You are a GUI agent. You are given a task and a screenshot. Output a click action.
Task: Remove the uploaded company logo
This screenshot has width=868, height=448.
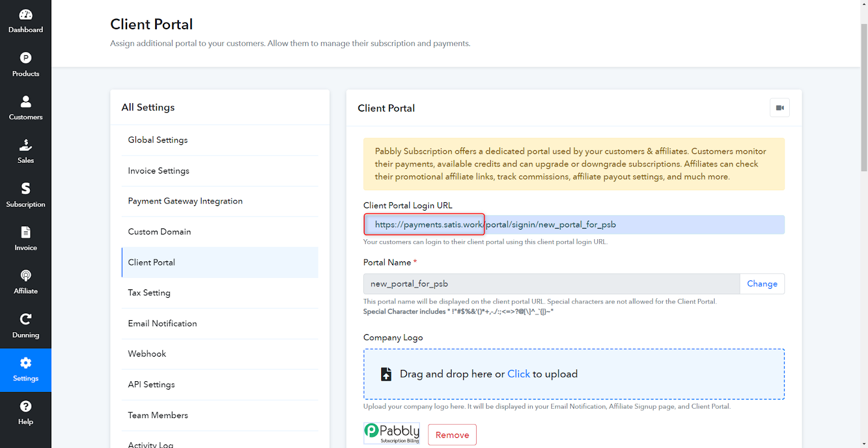[x=452, y=435]
